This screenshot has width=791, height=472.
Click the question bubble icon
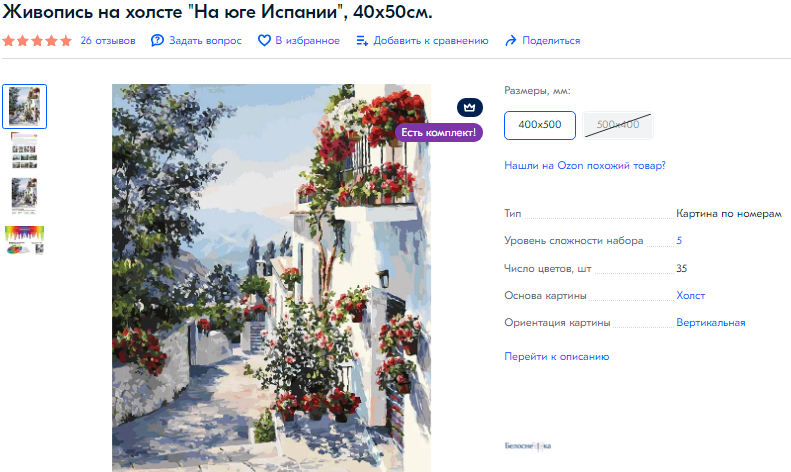coord(157,41)
